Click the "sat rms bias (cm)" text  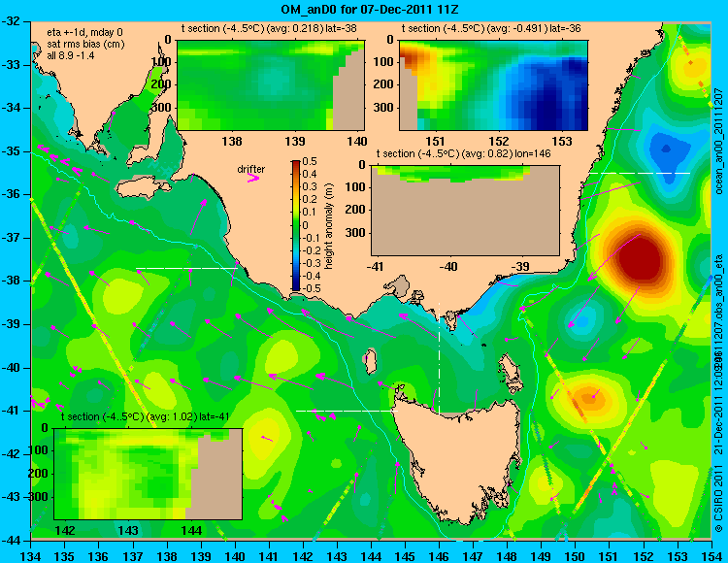pos(85,44)
